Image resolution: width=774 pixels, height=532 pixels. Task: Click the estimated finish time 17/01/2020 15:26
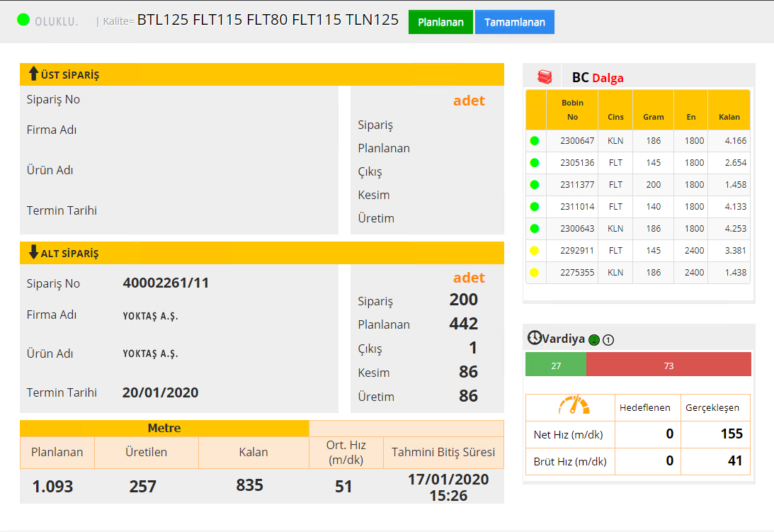[448, 487]
